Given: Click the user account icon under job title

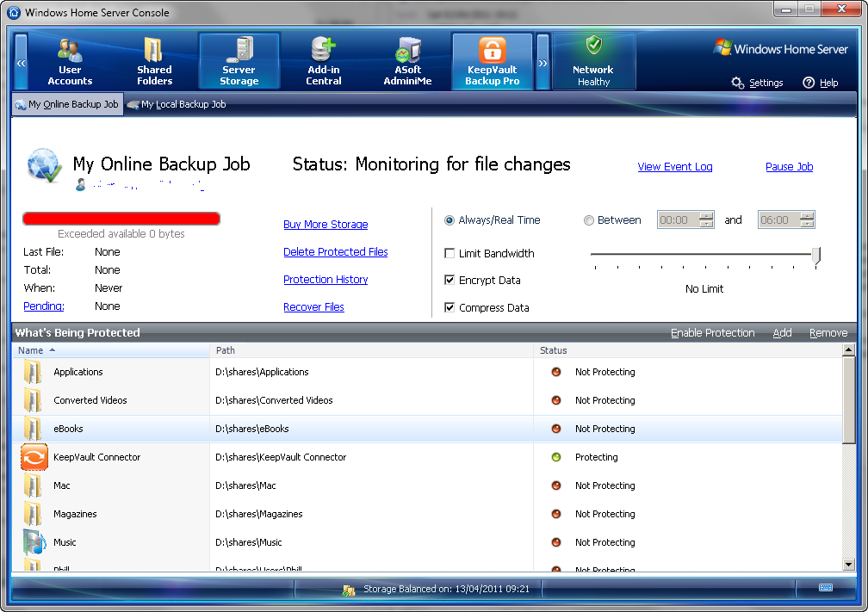Looking at the screenshot, I should click(81, 184).
